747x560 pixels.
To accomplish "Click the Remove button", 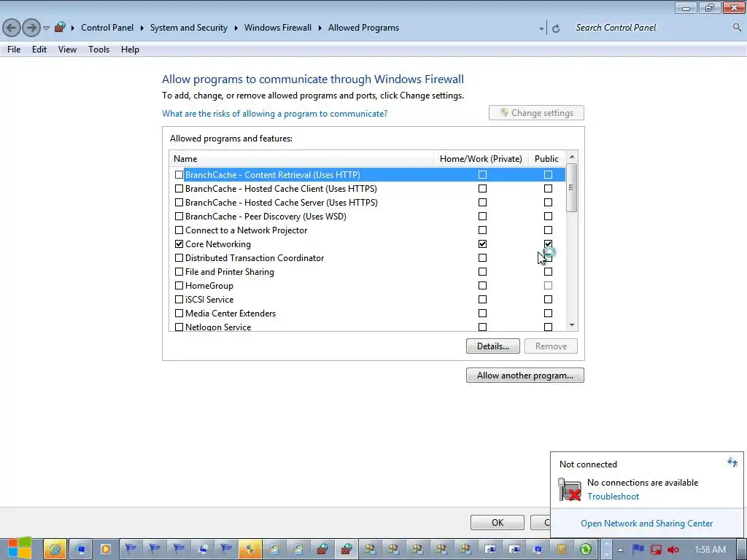I will pos(551,346).
